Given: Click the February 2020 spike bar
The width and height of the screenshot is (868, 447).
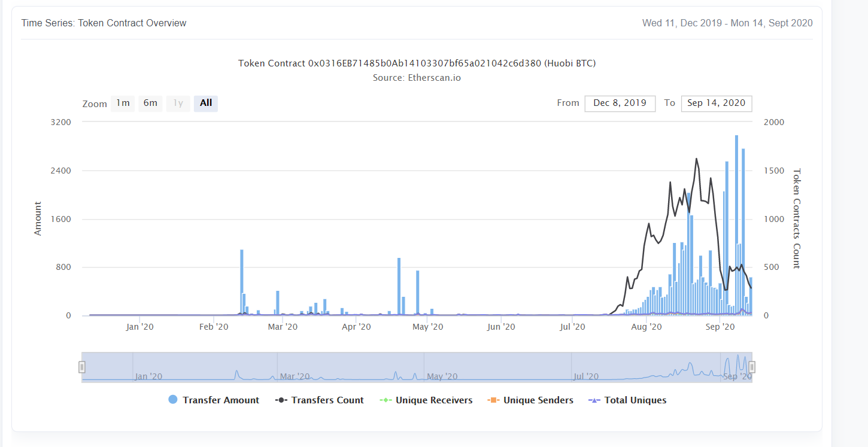Looking at the screenshot, I should pos(242,282).
